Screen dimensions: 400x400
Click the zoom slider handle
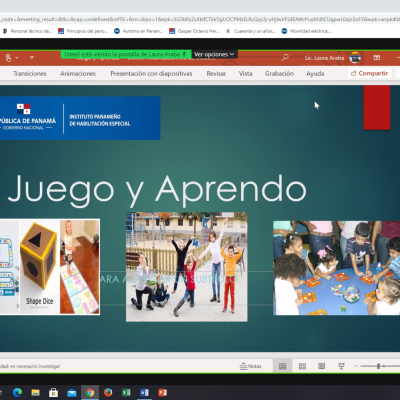click(x=378, y=366)
